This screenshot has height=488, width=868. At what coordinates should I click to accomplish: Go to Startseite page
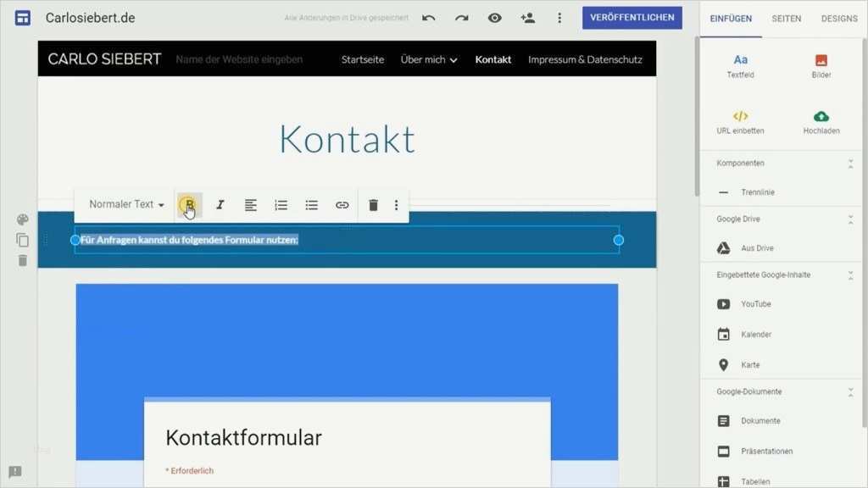pyautogui.click(x=363, y=59)
